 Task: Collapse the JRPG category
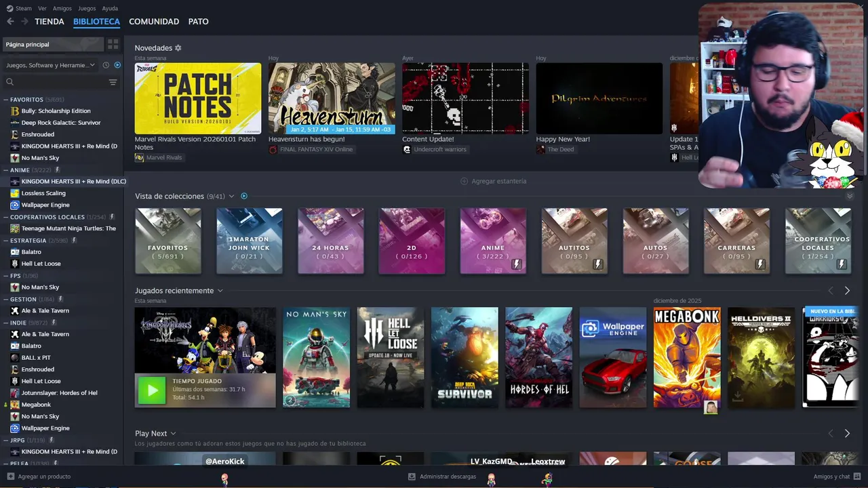coord(6,440)
